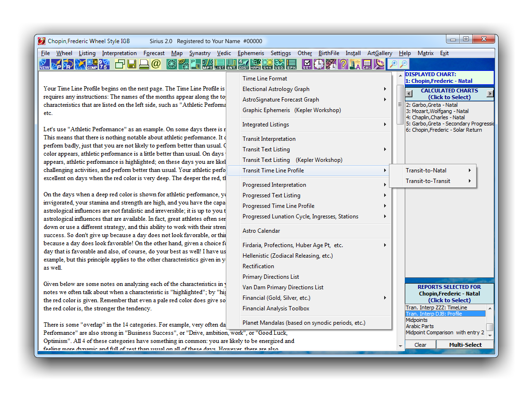Click the zoom in magnifier icon

pos(393,64)
